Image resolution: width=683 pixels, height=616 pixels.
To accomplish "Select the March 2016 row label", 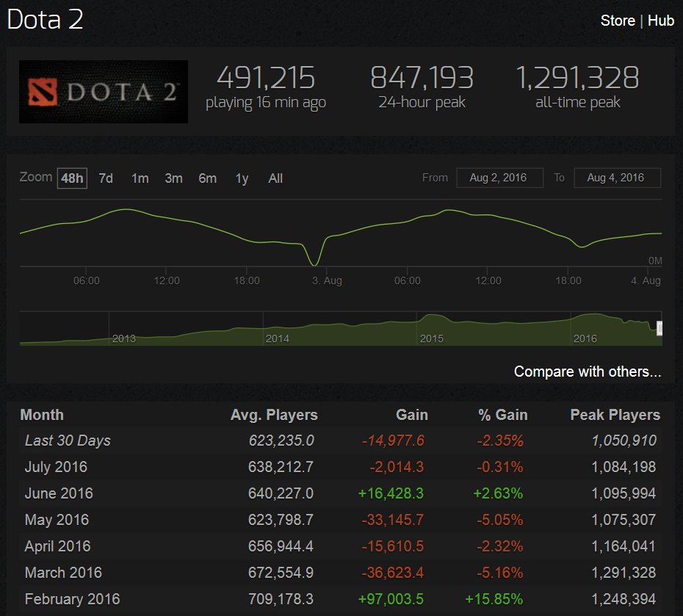I will 63,573.
